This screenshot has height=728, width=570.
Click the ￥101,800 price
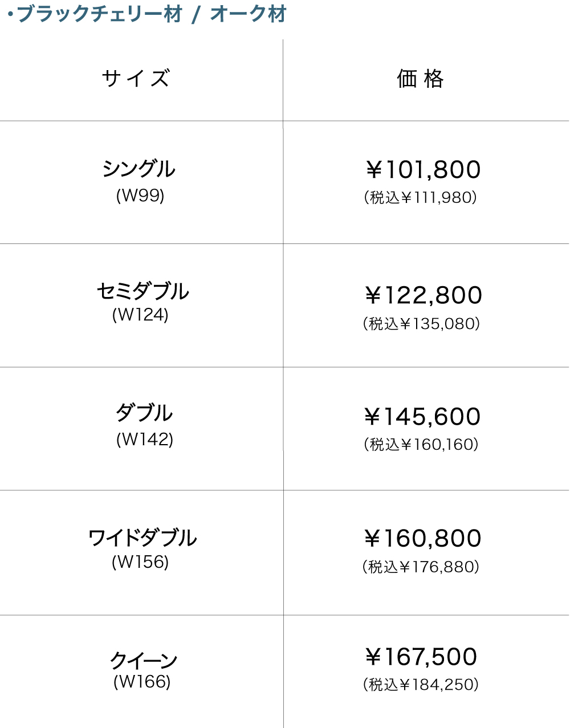tap(422, 170)
